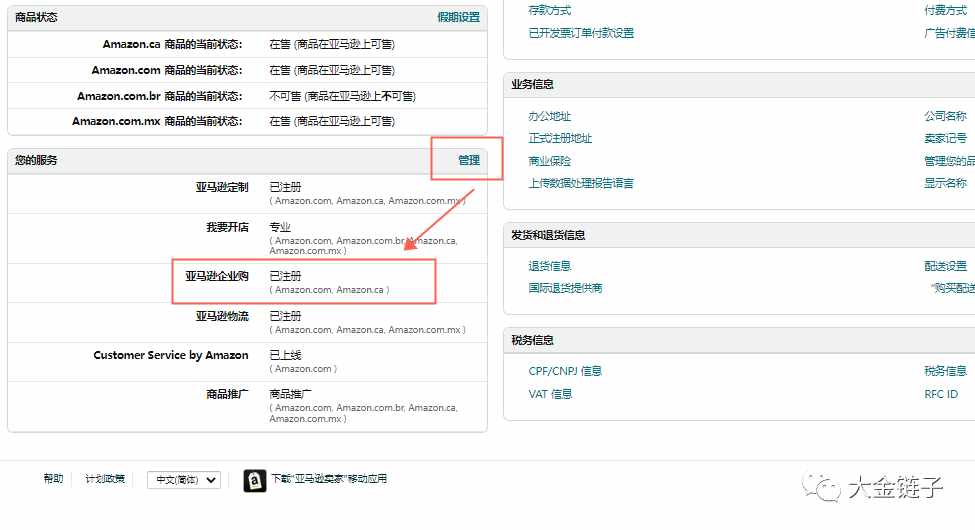Select the 商品状态 section header
This screenshot has width=975, height=530.
pyautogui.click(x=36, y=17)
